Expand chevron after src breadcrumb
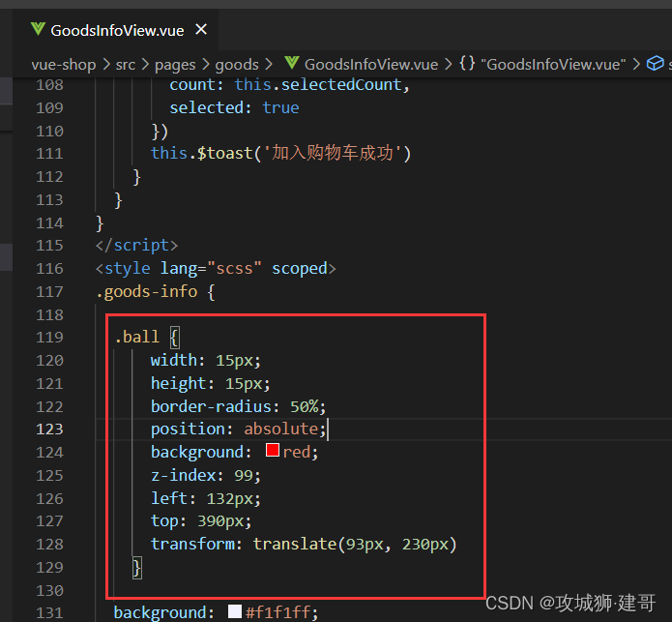This screenshot has height=622, width=672. tap(145, 65)
